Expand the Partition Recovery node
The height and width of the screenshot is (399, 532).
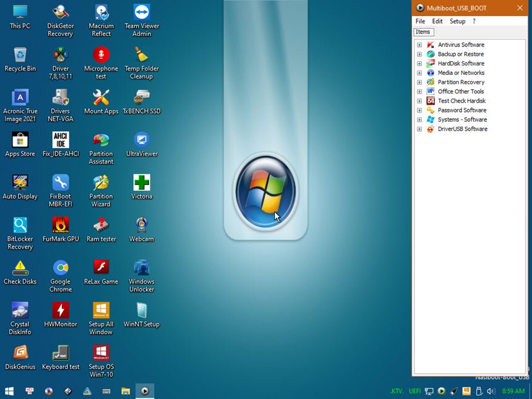[419, 82]
